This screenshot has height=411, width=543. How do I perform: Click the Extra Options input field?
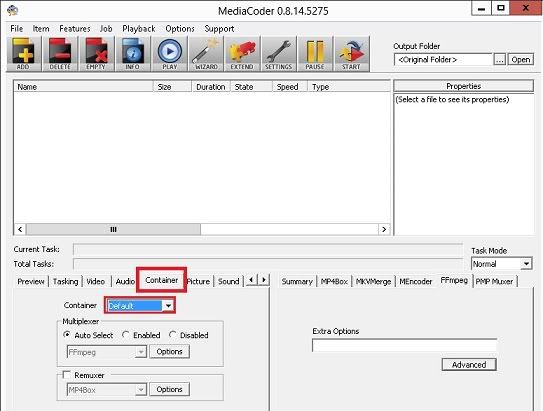click(x=404, y=345)
